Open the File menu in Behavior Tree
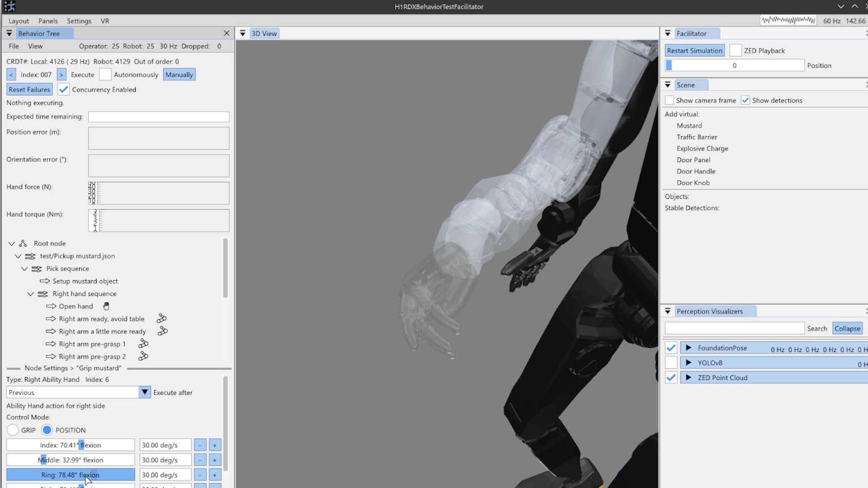 click(14, 46)
